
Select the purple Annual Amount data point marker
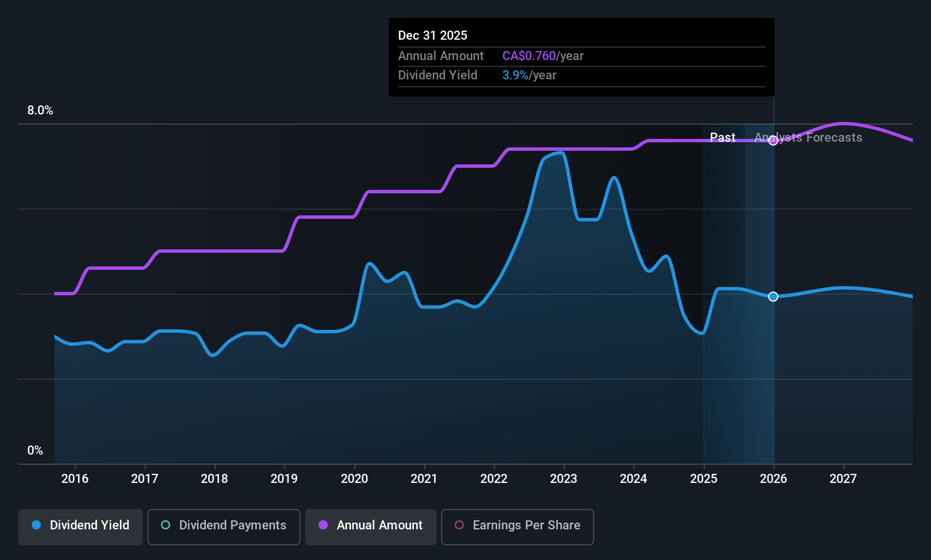pos(773,141)
